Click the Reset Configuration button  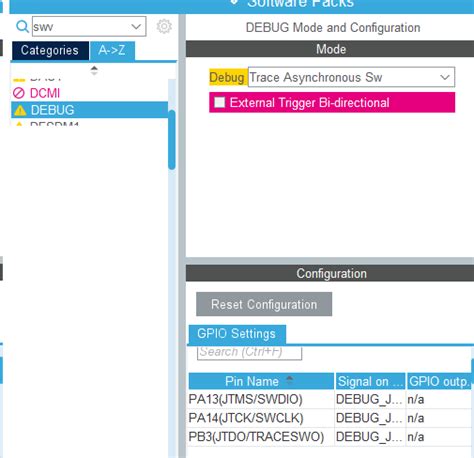(x=264, y=304)
